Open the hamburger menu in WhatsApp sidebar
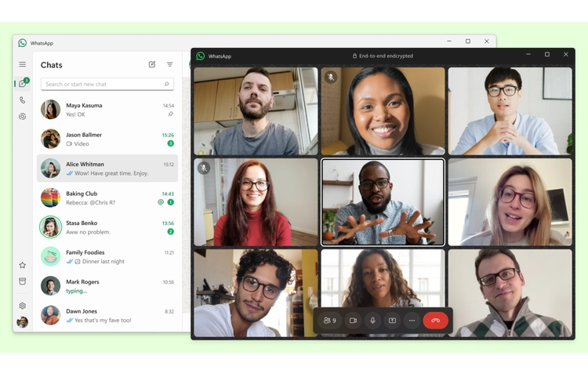588x392 pixels. click(23, 64)
